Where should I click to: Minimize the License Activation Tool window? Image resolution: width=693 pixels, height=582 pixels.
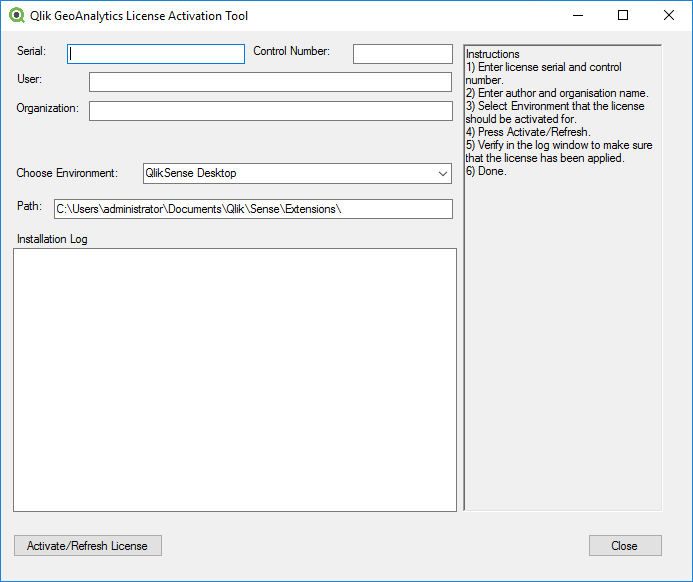578,16
